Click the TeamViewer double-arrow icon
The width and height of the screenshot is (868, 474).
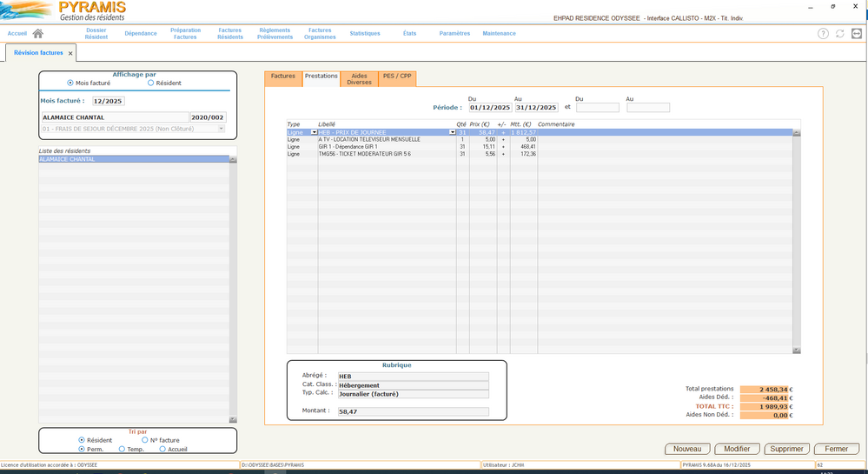point(857,34)
